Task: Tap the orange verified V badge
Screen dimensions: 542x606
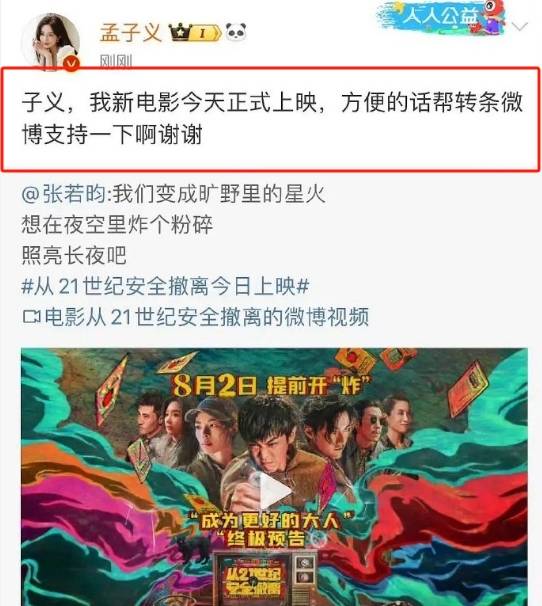Action: click(72, 63)
